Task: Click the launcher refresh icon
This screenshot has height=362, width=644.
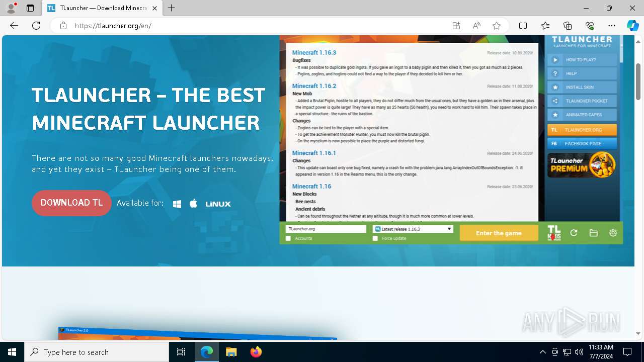Action: pos(574,233)
